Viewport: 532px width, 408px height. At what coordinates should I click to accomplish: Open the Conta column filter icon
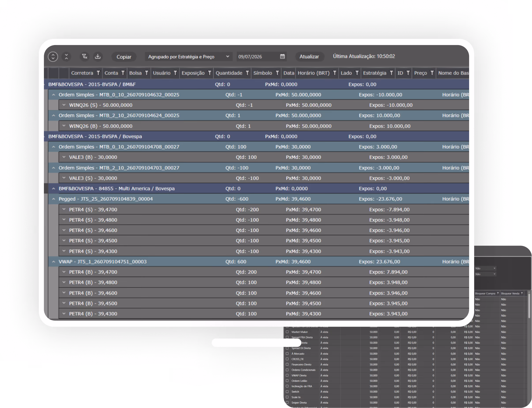click(123, 73)
